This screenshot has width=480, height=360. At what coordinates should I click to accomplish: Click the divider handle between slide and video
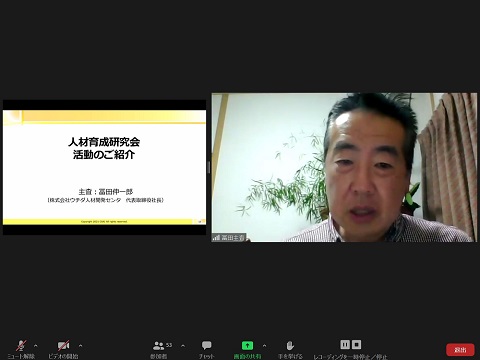coord(209,167)
